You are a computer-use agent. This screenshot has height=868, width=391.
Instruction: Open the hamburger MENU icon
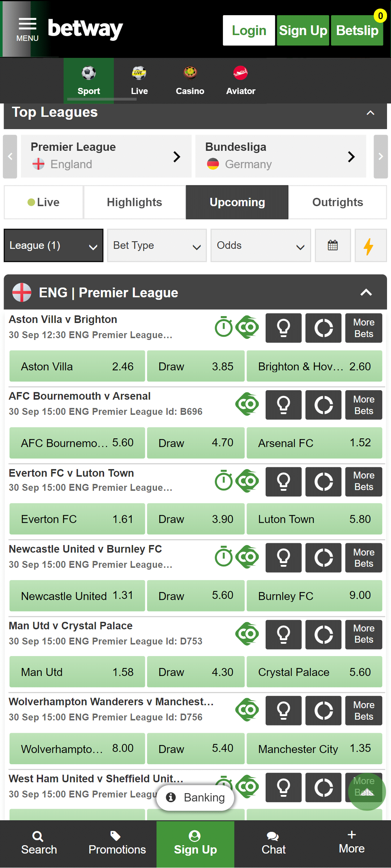27,29
